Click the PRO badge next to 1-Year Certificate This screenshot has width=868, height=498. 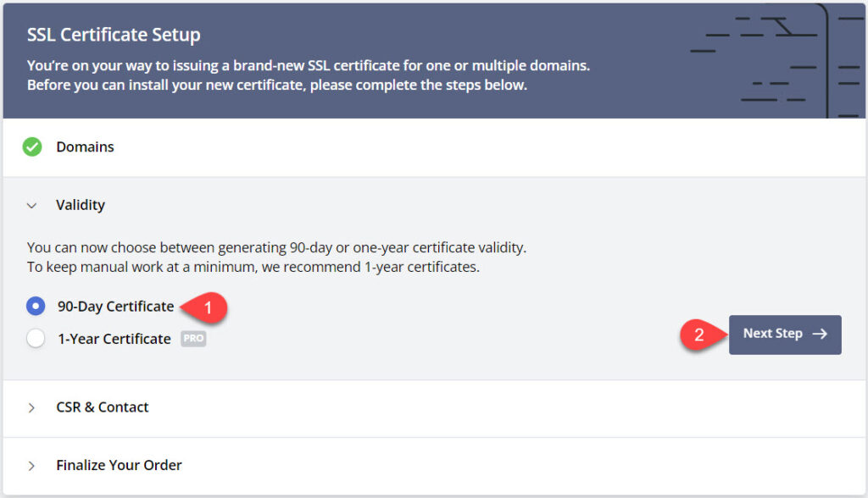coord(193,339)
